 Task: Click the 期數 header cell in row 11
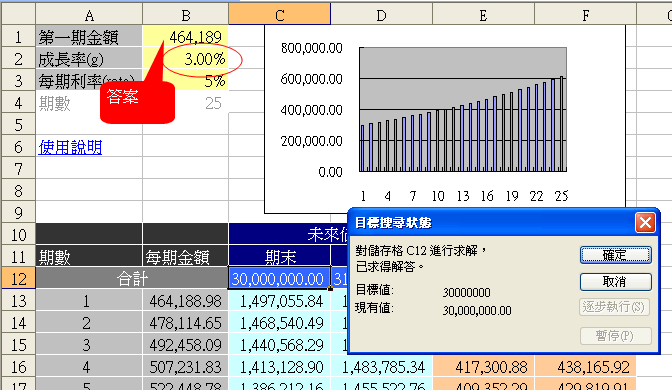[89, 256]
